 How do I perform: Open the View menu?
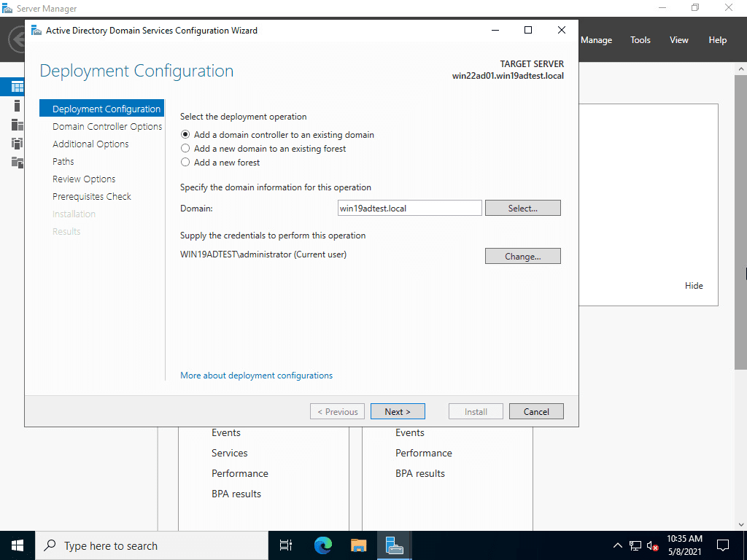click(678, 40)
